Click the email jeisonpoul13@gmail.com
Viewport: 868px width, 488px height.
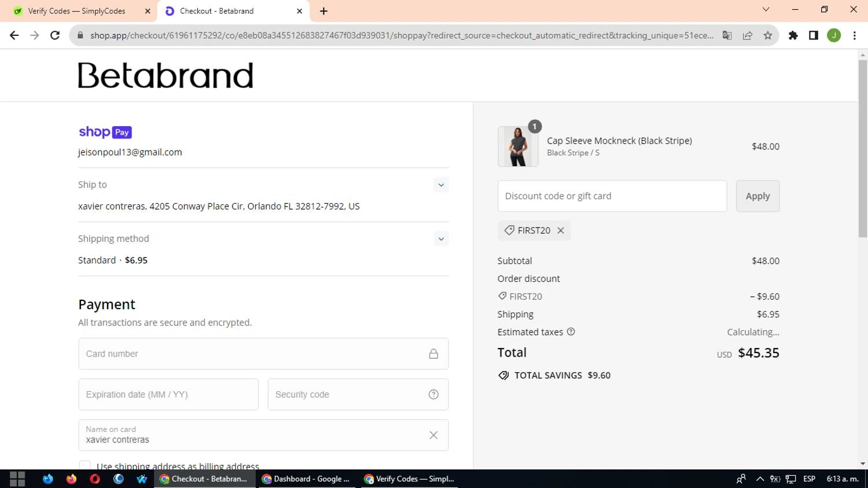[x=130, y=152]
